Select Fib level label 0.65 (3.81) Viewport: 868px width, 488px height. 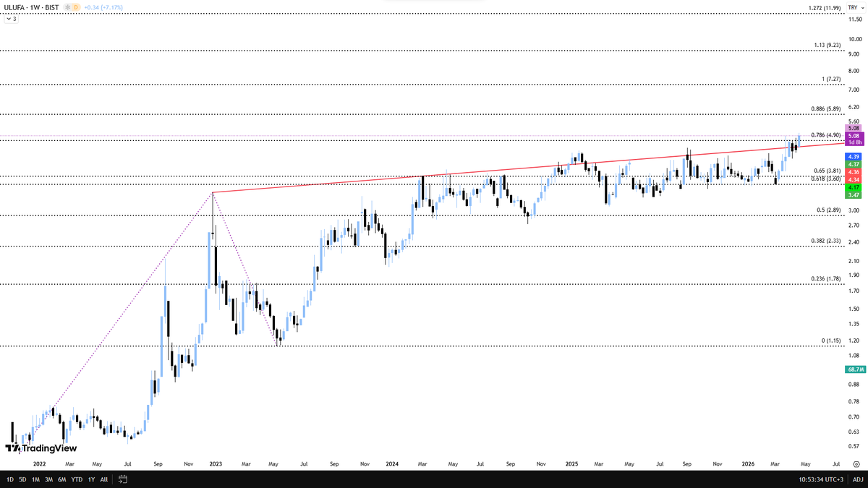click(827, 171)
